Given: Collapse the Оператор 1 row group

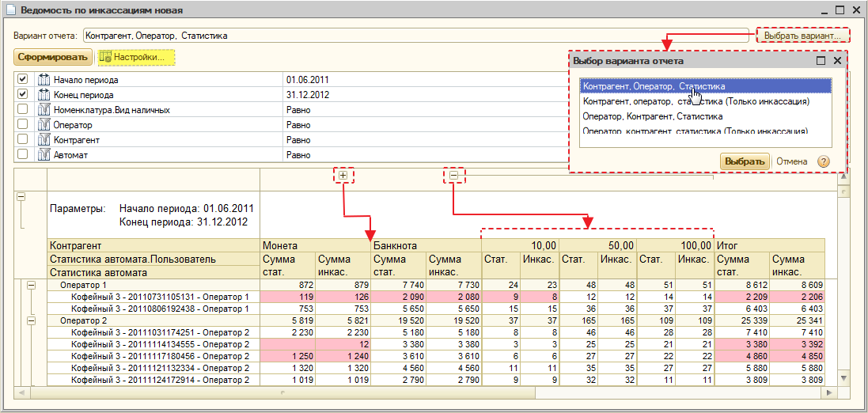Looking at the screenshot, I should click(x=32, y=284).
